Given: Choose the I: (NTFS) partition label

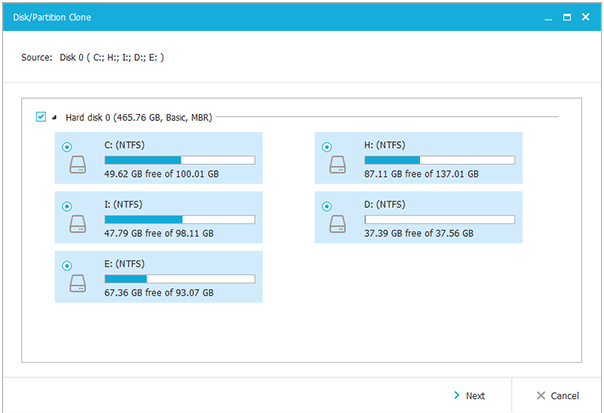Looking at the screenshot, I should pyautogui.click(x=126, y=204).
